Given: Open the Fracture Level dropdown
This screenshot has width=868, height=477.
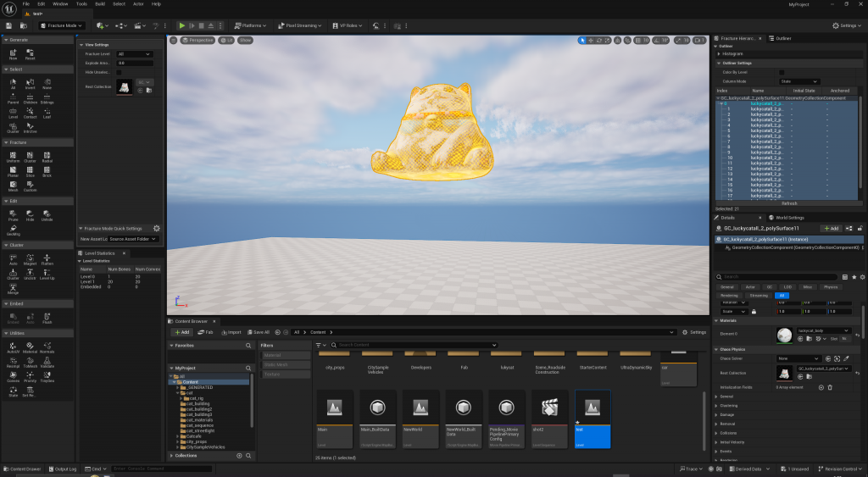Looking at the screenshot, I should (134, 54).
